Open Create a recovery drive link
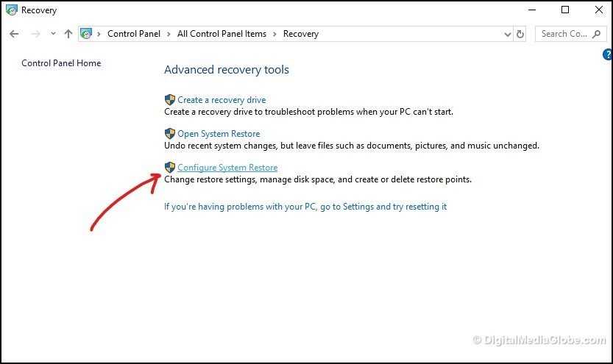Image resolution: width=613 pixels, height=364 pixels. click(x=222, y=100)
